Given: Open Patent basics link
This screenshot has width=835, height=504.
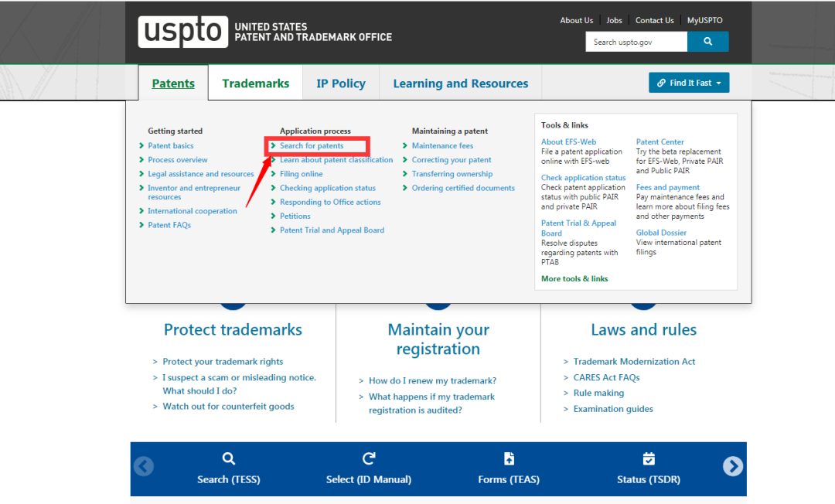Looking at the screenshot, I should click(x=170, y=145).
